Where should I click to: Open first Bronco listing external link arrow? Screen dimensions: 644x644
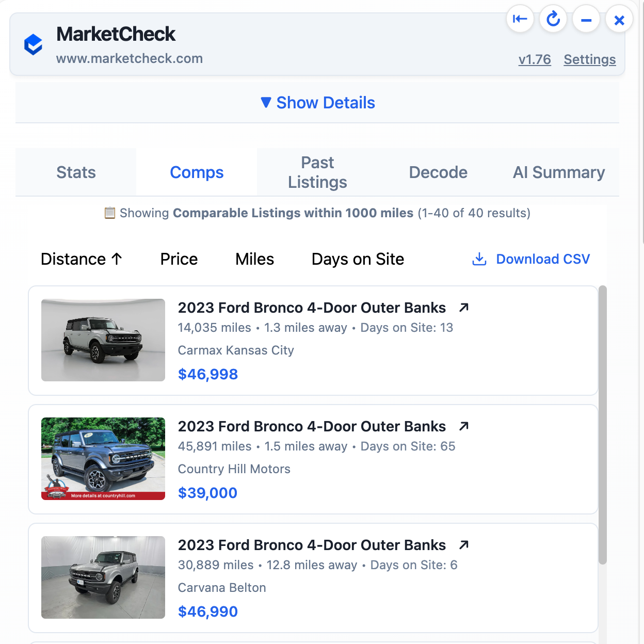click(x=464, y=308)
